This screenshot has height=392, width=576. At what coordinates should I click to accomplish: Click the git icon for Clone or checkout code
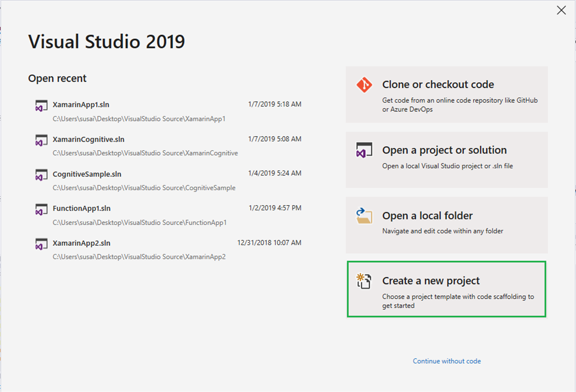(x=364, y=85)
